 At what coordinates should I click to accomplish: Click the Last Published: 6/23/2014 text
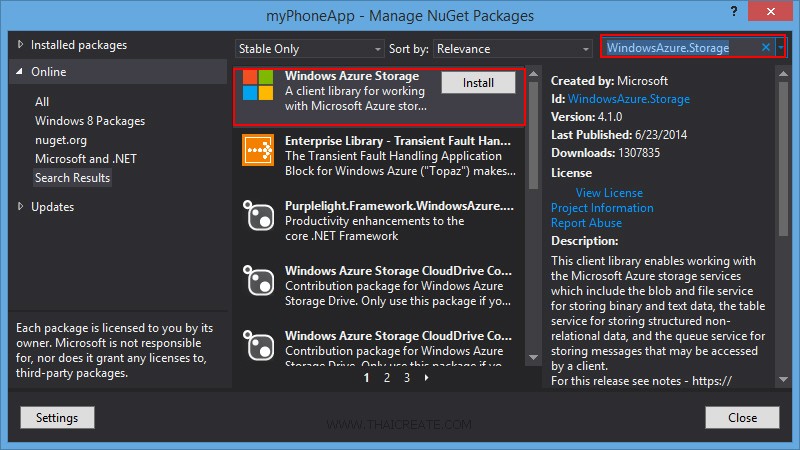(619, 135)
